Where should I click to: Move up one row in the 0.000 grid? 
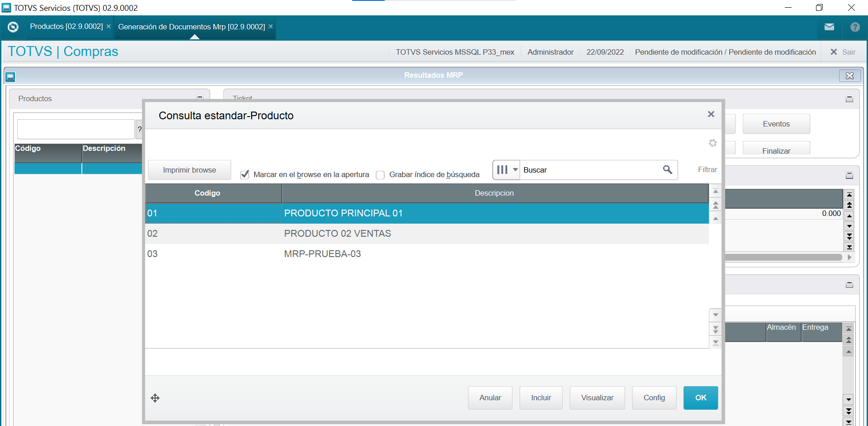coord(849,216)
